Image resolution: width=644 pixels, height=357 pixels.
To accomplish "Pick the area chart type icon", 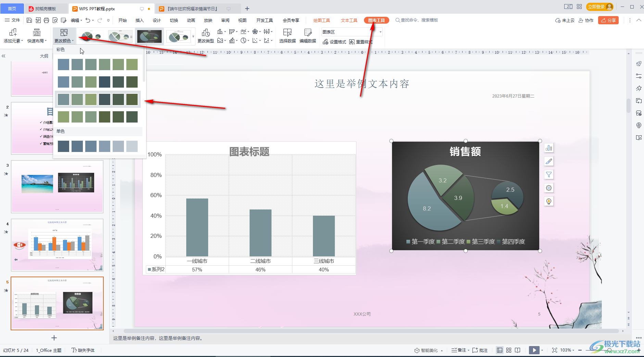I will (220, 40).
